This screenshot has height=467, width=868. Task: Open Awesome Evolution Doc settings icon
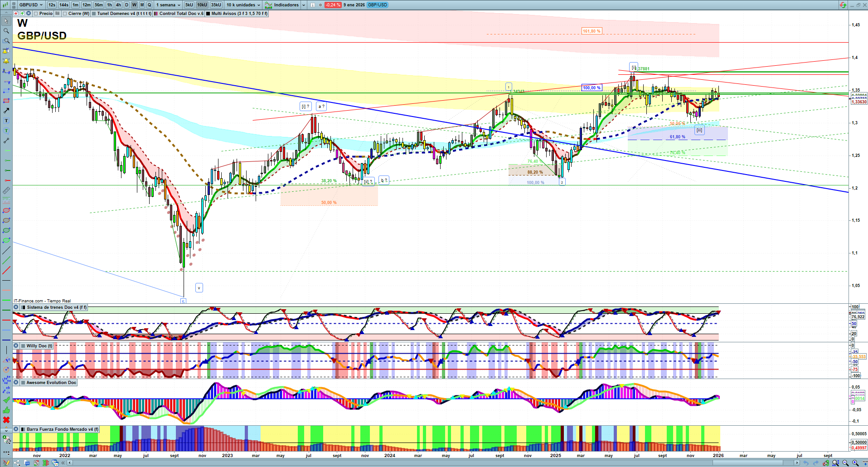tap(16, 383)
